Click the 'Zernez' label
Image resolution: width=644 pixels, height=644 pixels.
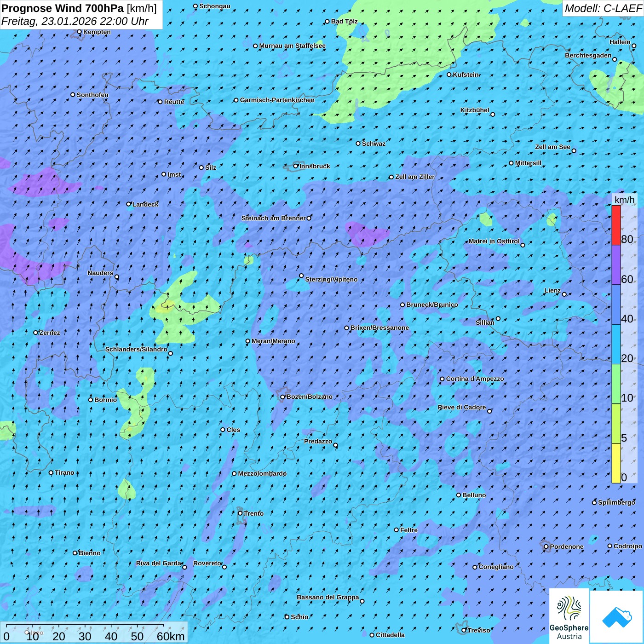(50, 333)
